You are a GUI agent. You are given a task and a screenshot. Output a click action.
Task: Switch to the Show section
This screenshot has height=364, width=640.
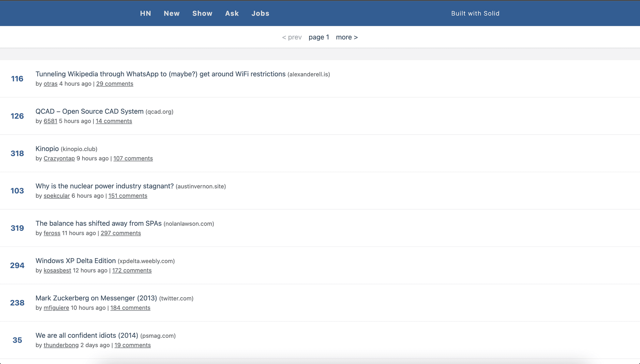[202, 13]
